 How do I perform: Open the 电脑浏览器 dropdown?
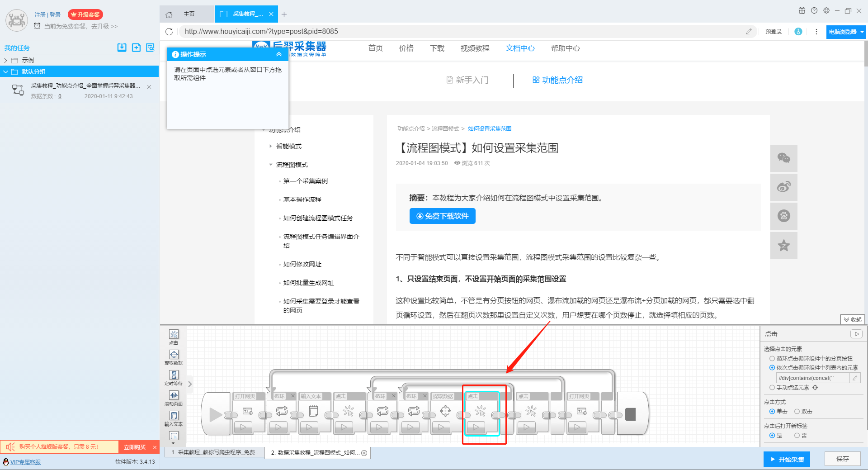point(846,32)
